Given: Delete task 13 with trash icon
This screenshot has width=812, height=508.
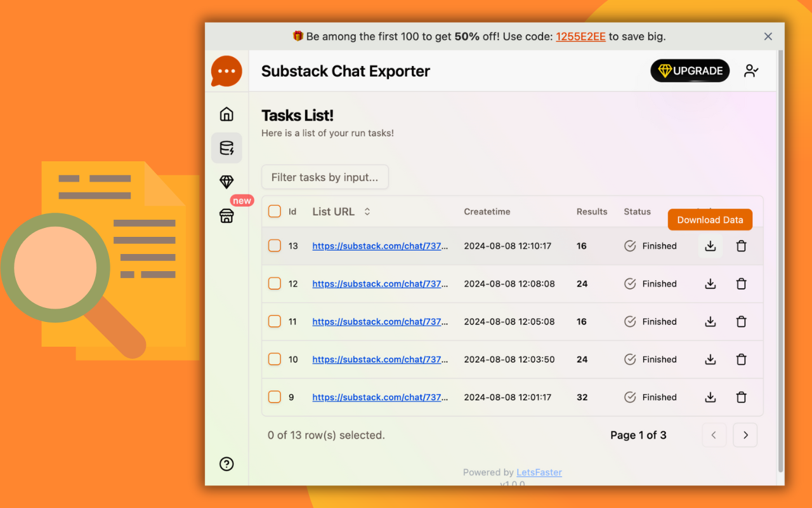Looking at the screenshot, I should click(x=741, y=246).
